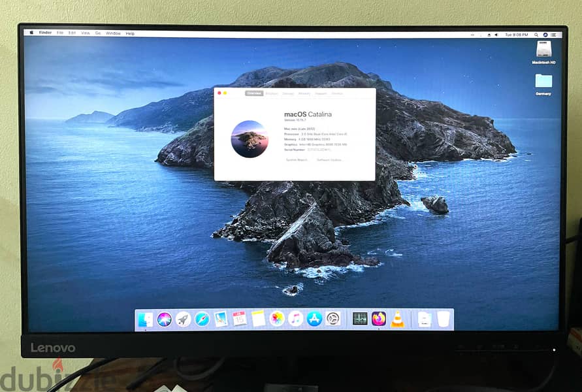
Task: Click the Graphics info line
Action: [315, 144]
